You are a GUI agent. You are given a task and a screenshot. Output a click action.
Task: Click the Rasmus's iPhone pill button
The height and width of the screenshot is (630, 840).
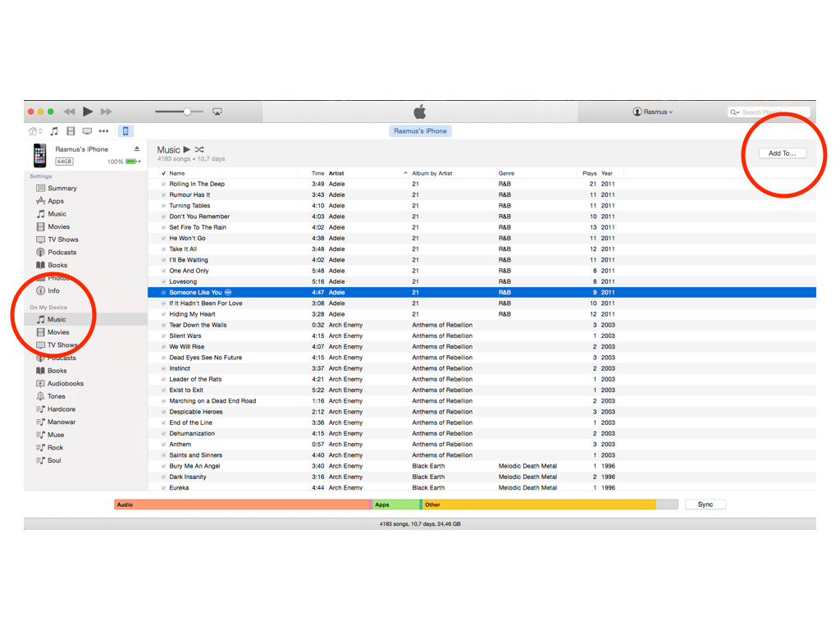pos(420,130)
